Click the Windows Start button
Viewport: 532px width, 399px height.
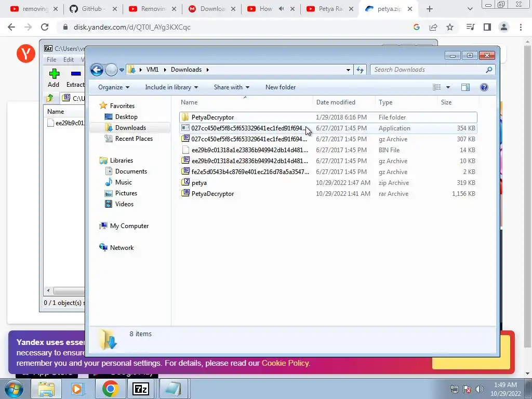(14, 389)
